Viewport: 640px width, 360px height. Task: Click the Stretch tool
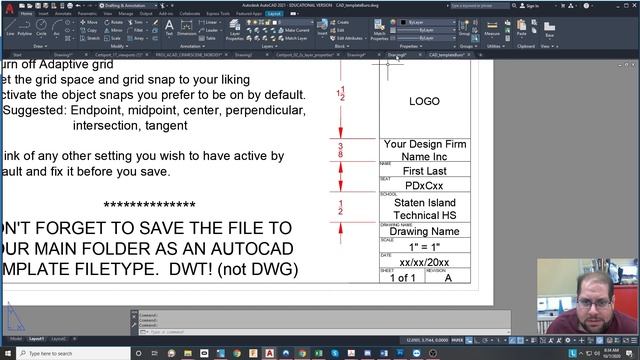[90, 38]
